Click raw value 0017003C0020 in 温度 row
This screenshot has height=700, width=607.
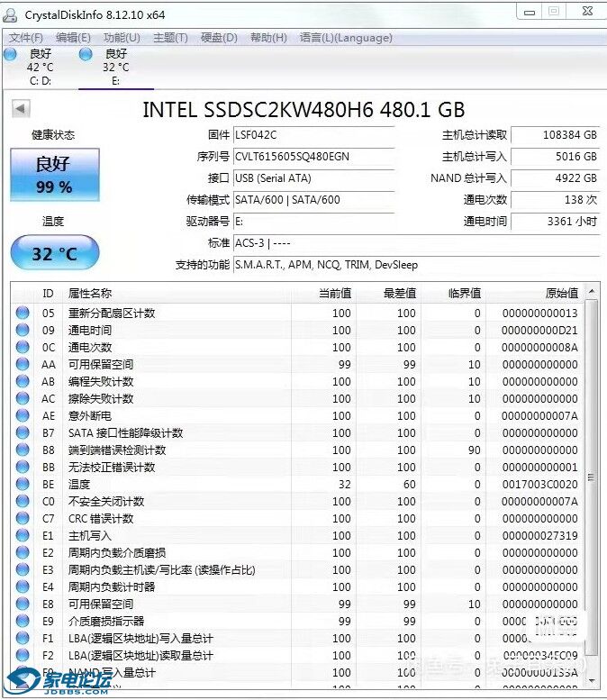[539, 484]
